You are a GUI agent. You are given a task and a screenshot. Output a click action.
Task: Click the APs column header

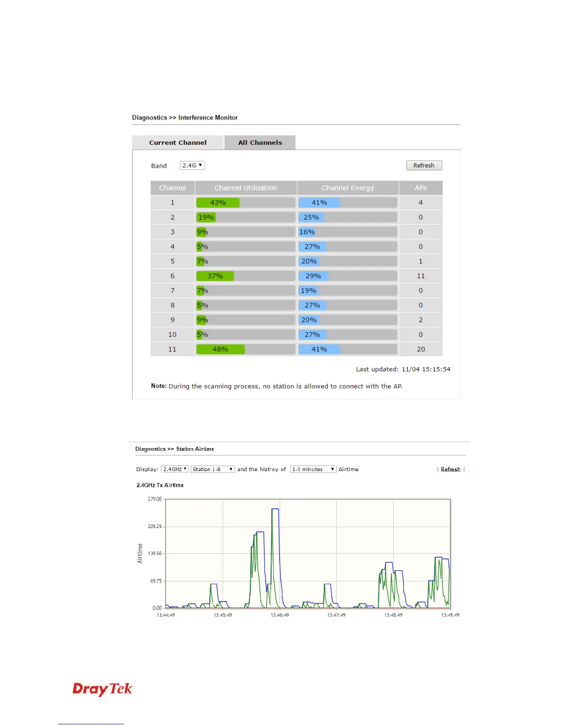pyautogui.click(x=421, y=188)
